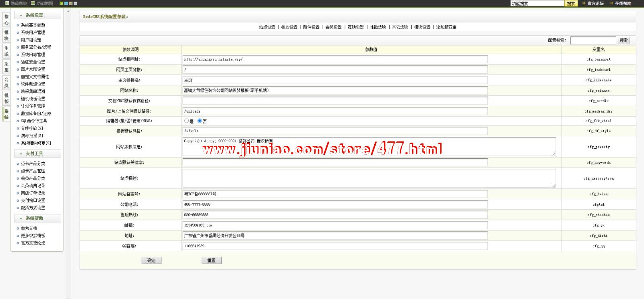The width and height of the screenshot is (644, 299).
Task: Open 用户组设定 in sidebar
Action: pos(31,40)
